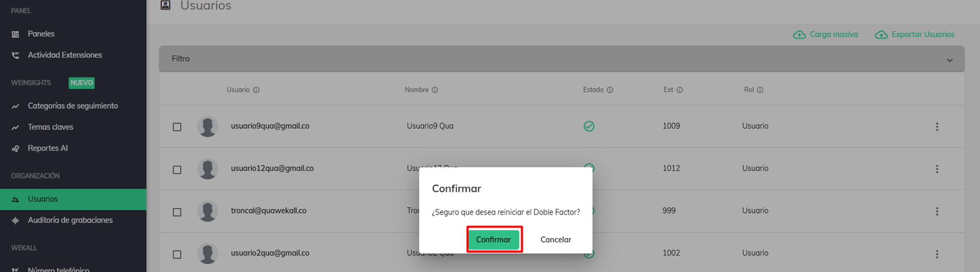Click Cancelar in the confirmation dialog
Screen dimensions: 980x272
pyautogui.click(x=556, y=240)
